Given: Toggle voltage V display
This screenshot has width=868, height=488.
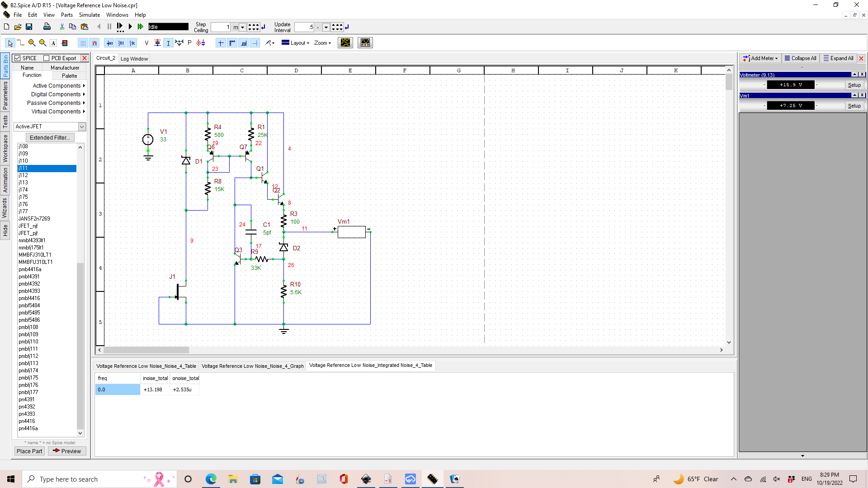Looking at the screenshot, I should pyautogui.click(x=146, y=43).
